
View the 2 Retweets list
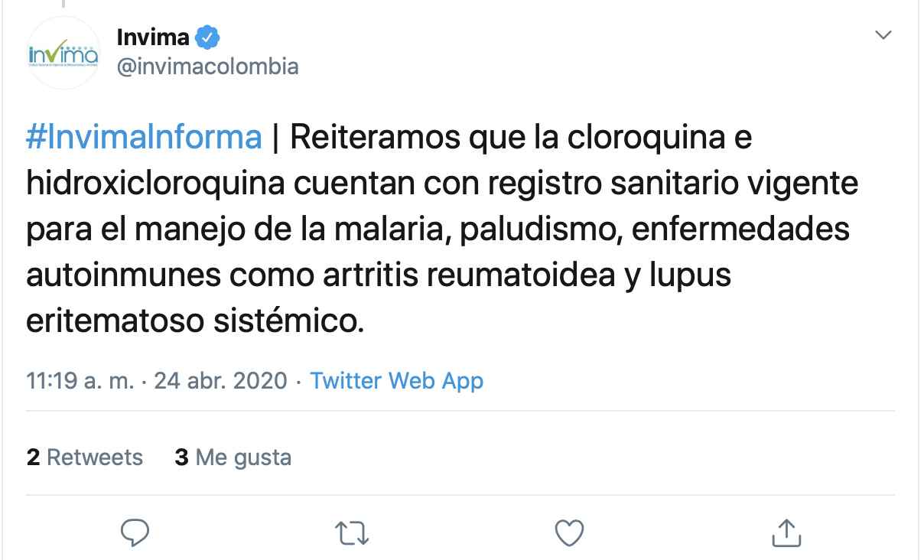(85, 457)
